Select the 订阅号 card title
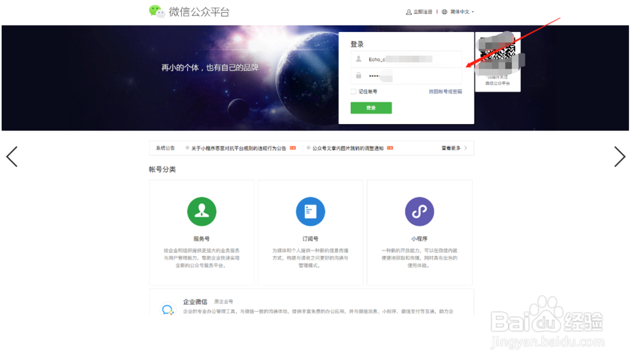The image size is (640, 364). [310, 239]
